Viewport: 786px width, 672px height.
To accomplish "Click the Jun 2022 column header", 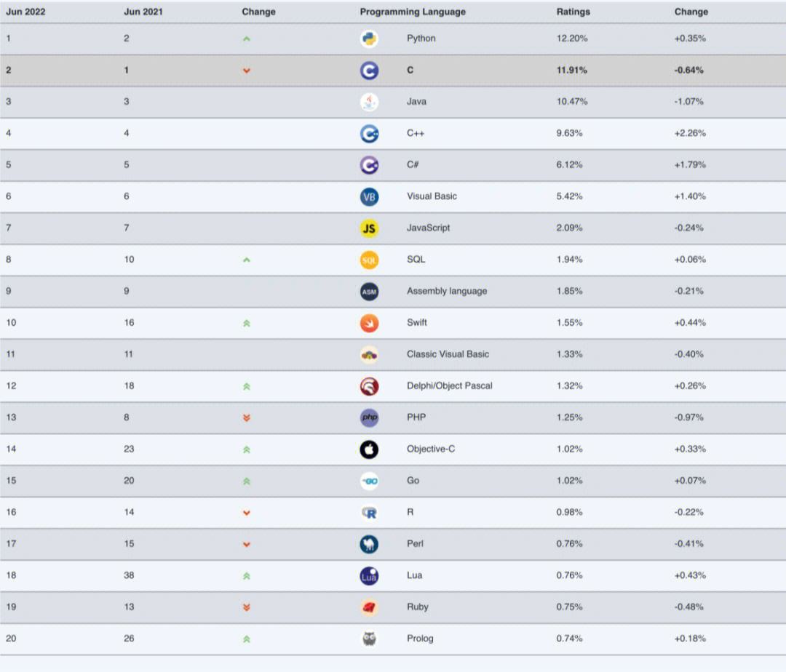I will point(25,12).
